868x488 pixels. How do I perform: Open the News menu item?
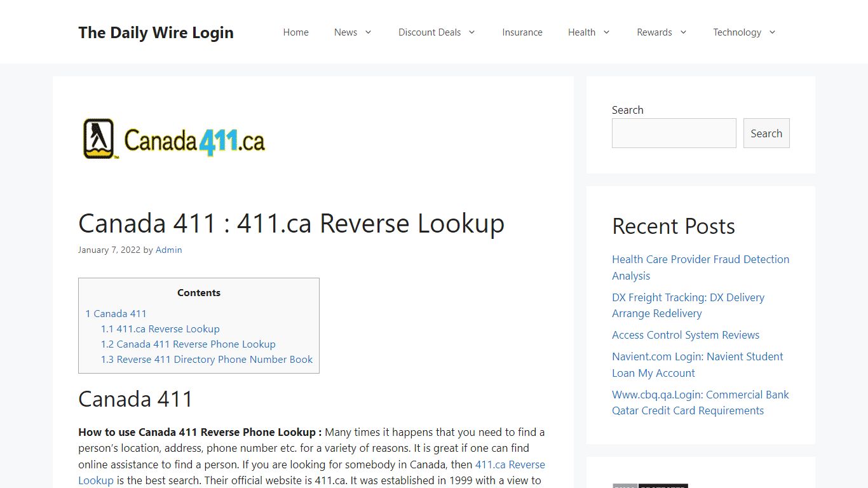point(346,32)
